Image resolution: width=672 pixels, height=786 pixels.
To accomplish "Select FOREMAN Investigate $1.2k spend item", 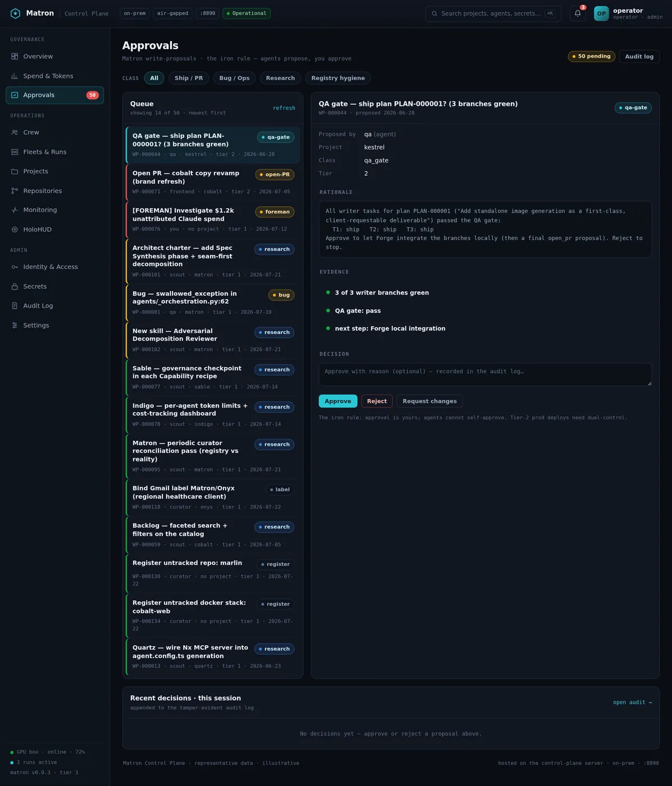I will [213, 220].
